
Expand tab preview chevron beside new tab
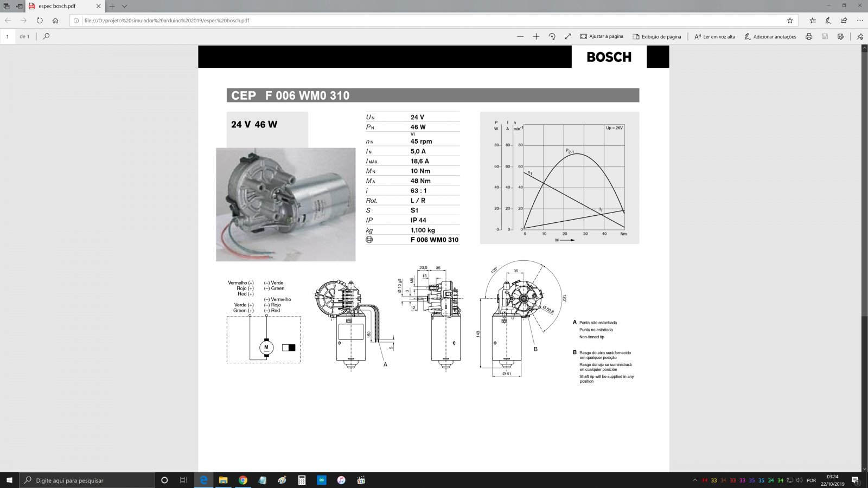point(124,6)
